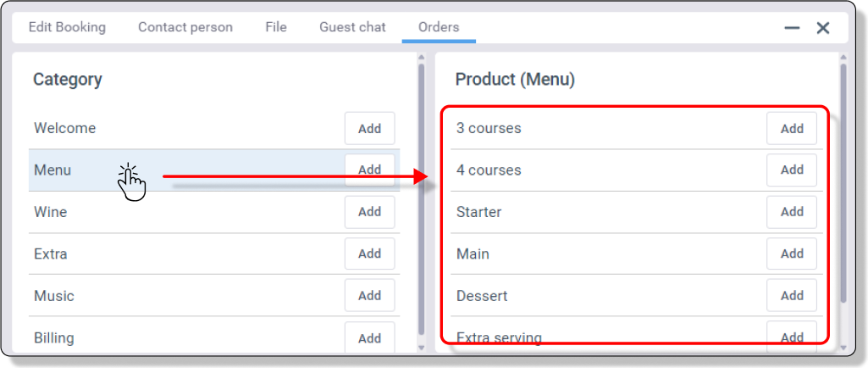This screenshot has width=868, height=368.
Task: Go to the File tab
Action: click(x=276, y=27)
